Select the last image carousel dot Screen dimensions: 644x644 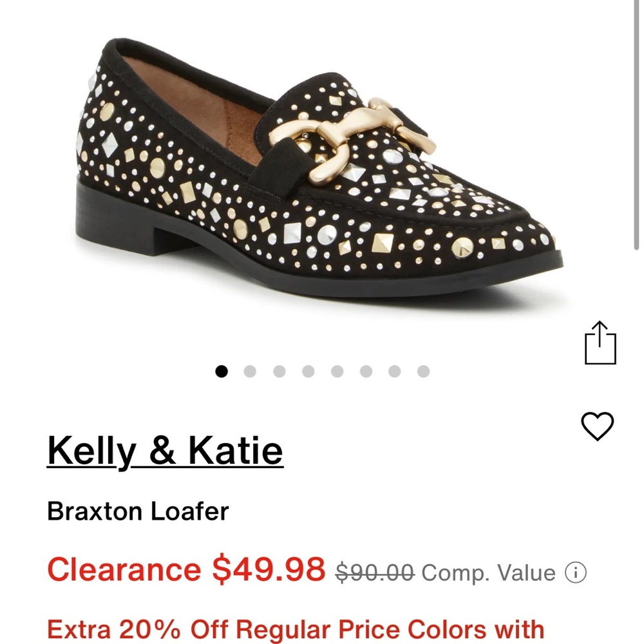coord(423,370)
